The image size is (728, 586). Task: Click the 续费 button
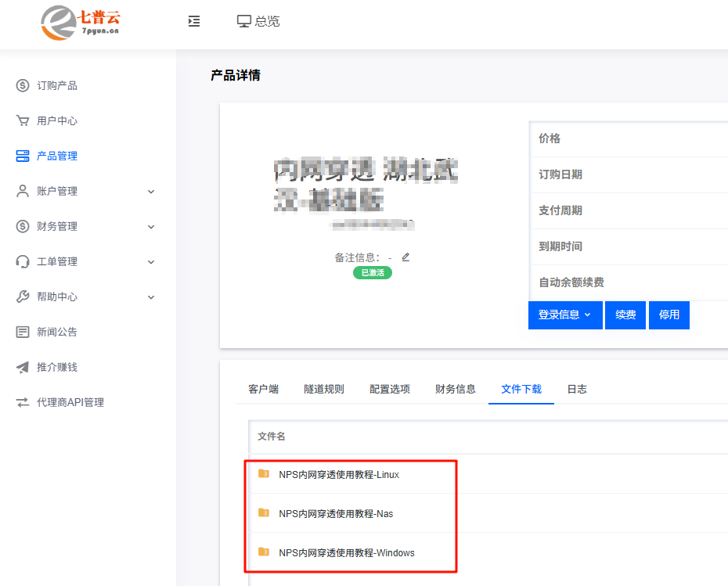pyautogui.click(x=625, y=315)
